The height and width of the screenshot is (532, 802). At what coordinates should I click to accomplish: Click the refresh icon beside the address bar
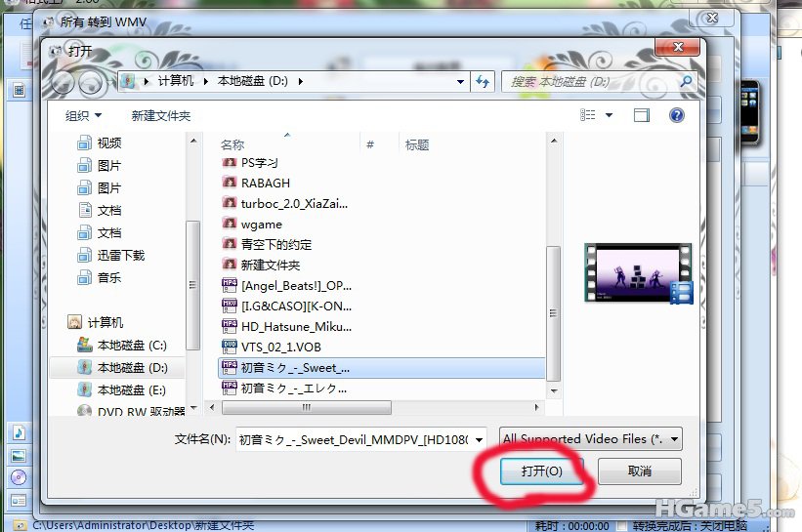483,82
